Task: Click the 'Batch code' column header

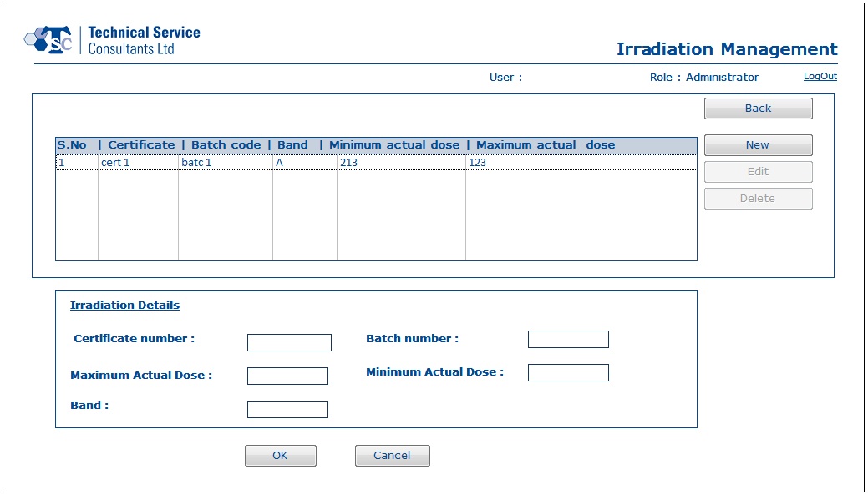Action: (x=226, y=145)
